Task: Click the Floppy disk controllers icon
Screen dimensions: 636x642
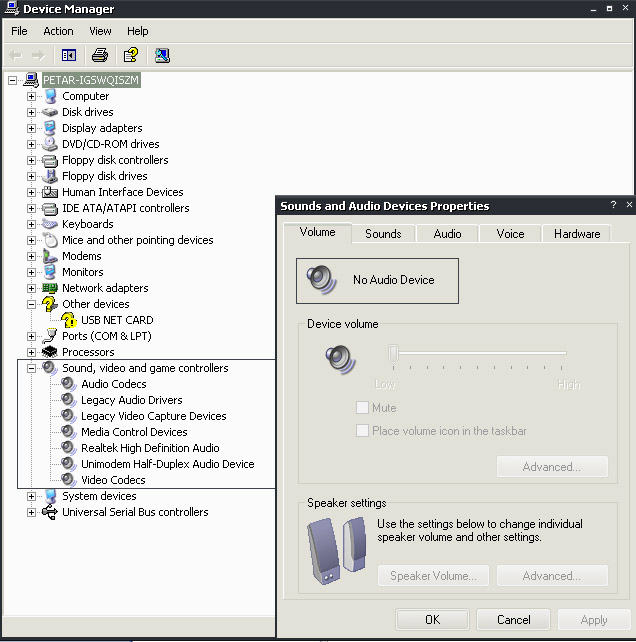Action: pos(50,160)
